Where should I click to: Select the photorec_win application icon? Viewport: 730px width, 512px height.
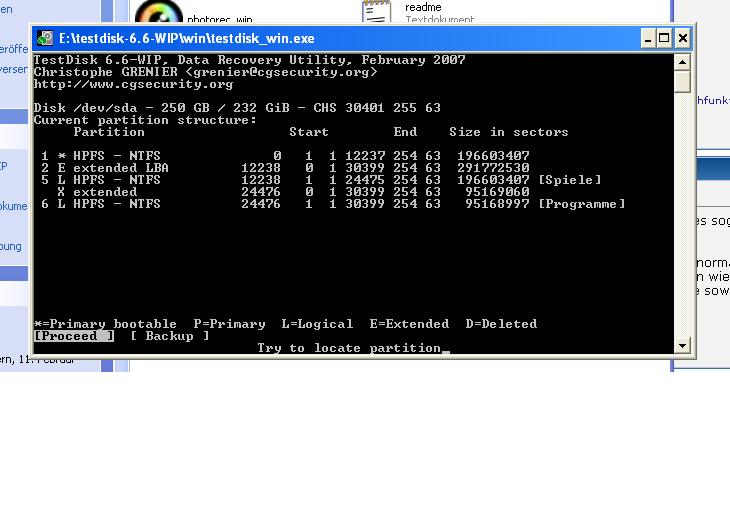coord(159,11)
